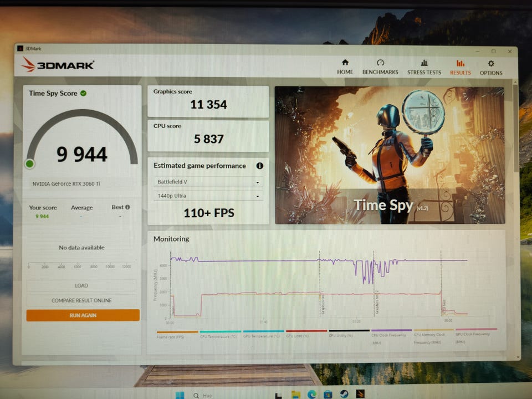Click the Graphics test 2 marker in the chart
The image size is (532, 399).
(x=374, y=284)
